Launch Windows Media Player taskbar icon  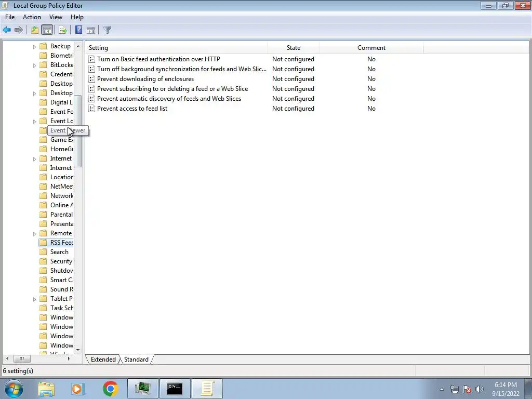coord(78,389)
